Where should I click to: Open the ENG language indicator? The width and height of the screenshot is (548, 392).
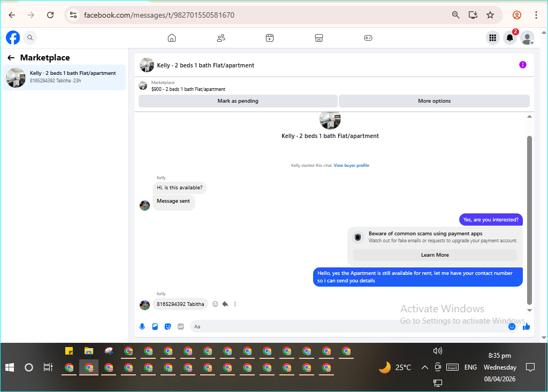[x=470, y=367]
